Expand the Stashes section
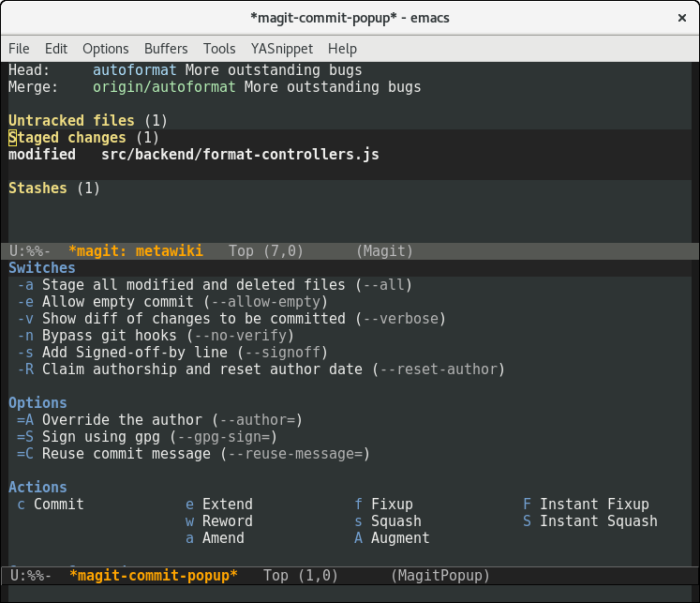Image resolution: width=700 pixels, height=603 pixels. pyautogui.click(x=37, y=188)
